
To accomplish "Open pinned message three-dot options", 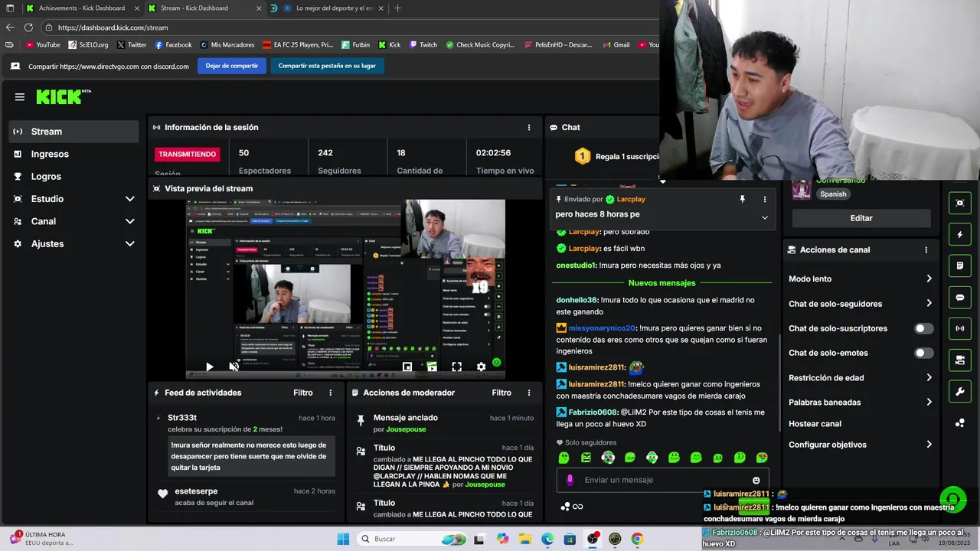I will coord(764,199).
